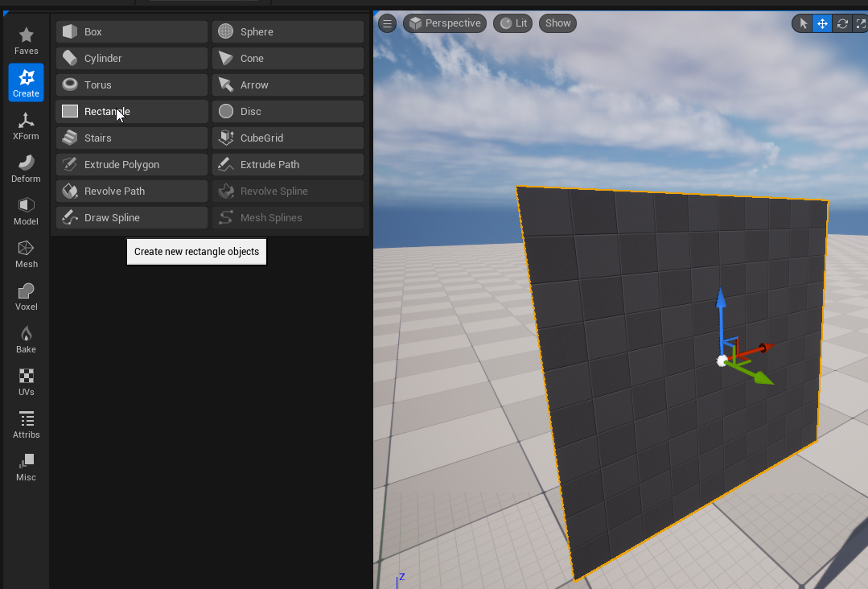
Task: Click the white gizmo center sphere
Action: tap(722, 361)
